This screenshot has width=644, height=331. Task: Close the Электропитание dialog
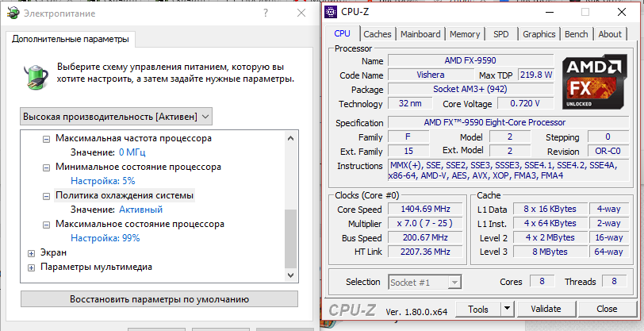click(301, 13)
